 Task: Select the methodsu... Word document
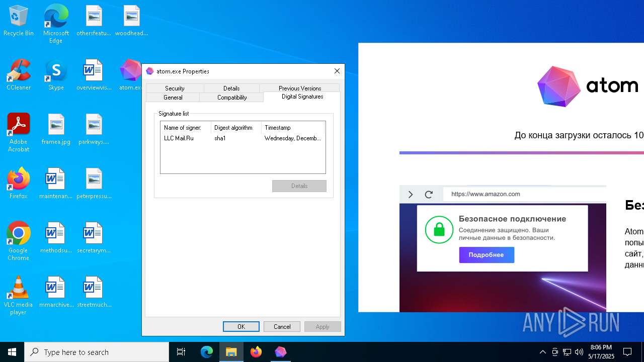pos(56,238)
